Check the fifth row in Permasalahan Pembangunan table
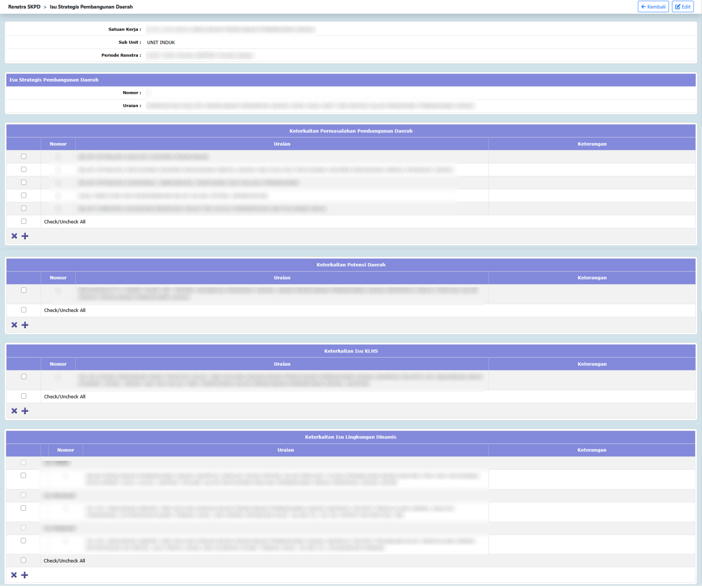Image resolution: width=702 pixels, height=588 pixels. [x=24, y=208]
